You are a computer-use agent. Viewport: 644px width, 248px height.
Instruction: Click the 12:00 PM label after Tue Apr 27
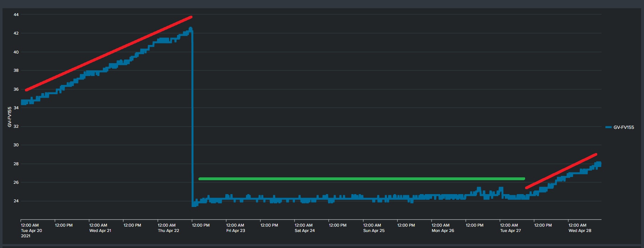point(543,225)
